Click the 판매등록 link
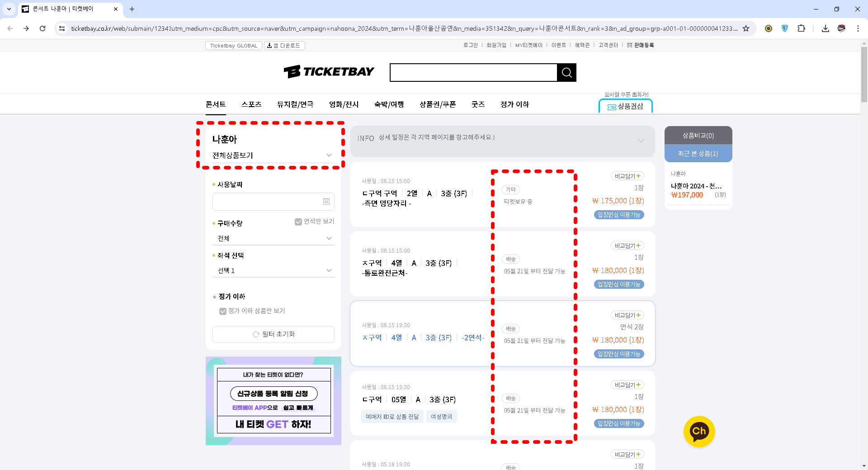 [x=640, y=45]
